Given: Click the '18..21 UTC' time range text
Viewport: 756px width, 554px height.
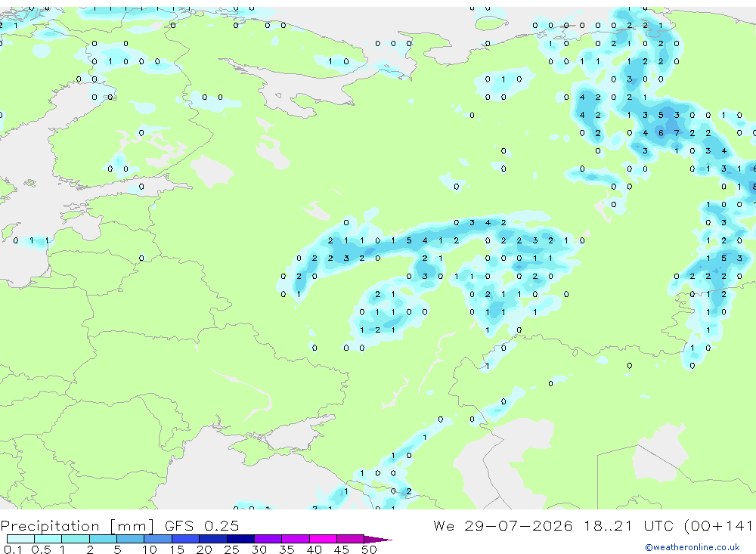Looking at the screenshot, I should pos(629,525).
